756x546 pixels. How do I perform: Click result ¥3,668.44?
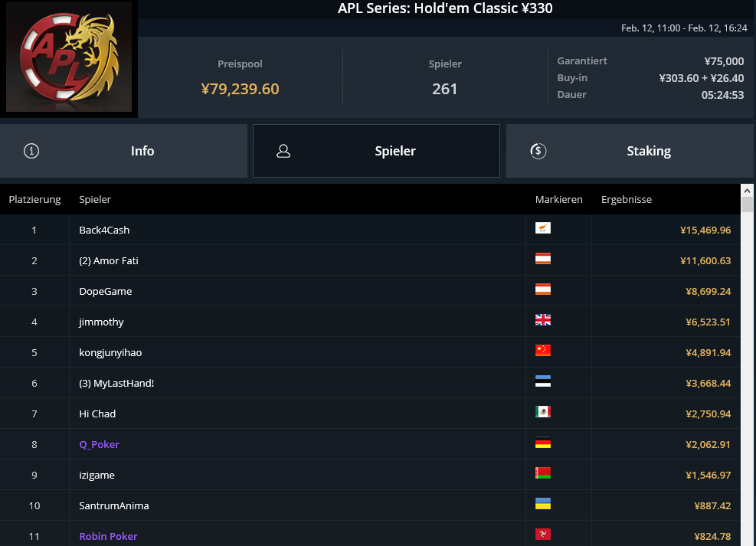[709, 383]
